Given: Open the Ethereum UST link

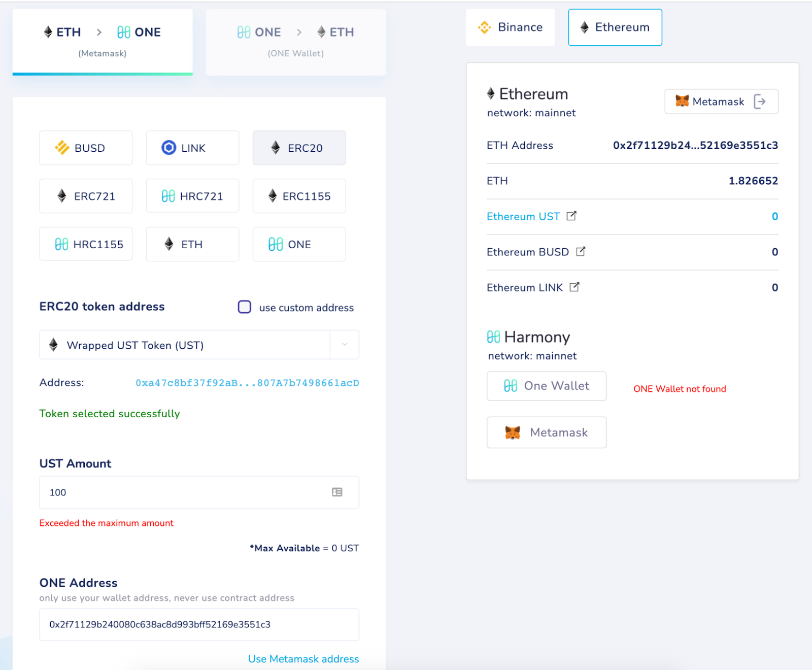Looking at the screenshot, I should click(x=523, y=216).
